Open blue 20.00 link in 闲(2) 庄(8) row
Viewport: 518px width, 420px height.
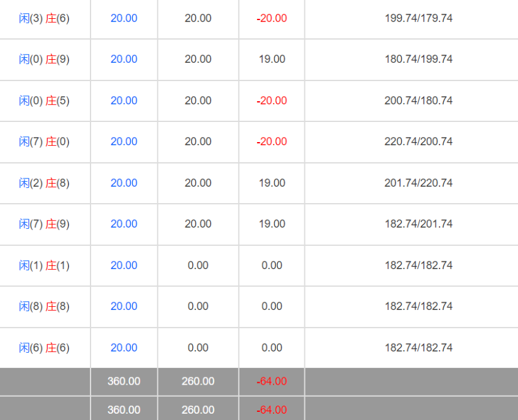(124, 183)
